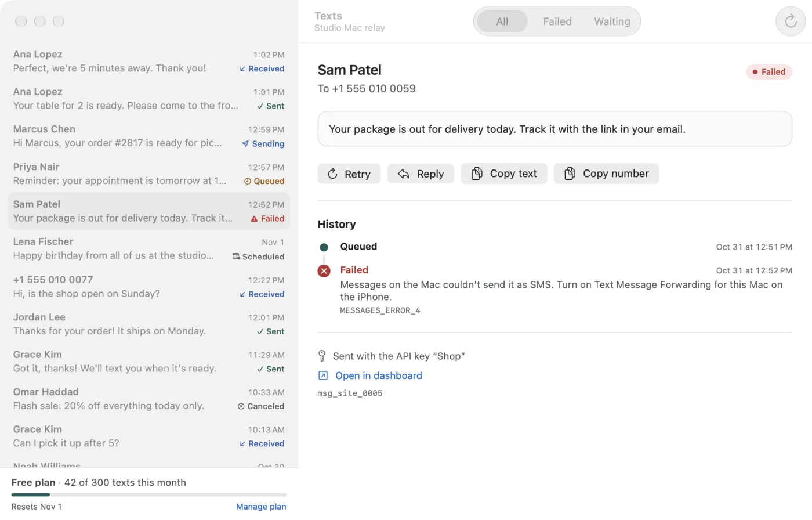
Task: Open the +1 555 010 0077 message
Action: [148, 287]
